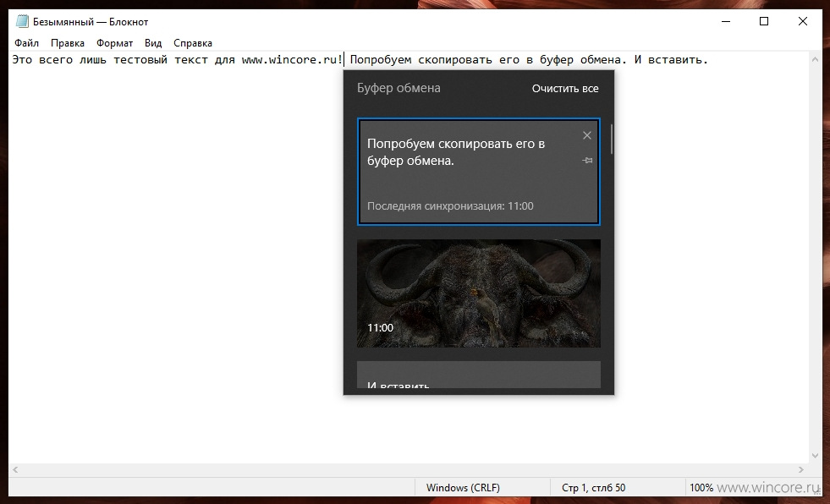
Task: Open the Файл menu
Action: click(x=26, y=43)
